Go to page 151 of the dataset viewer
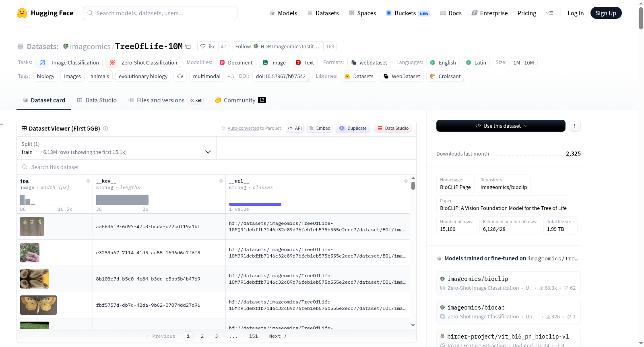 (x=253, y=336)
